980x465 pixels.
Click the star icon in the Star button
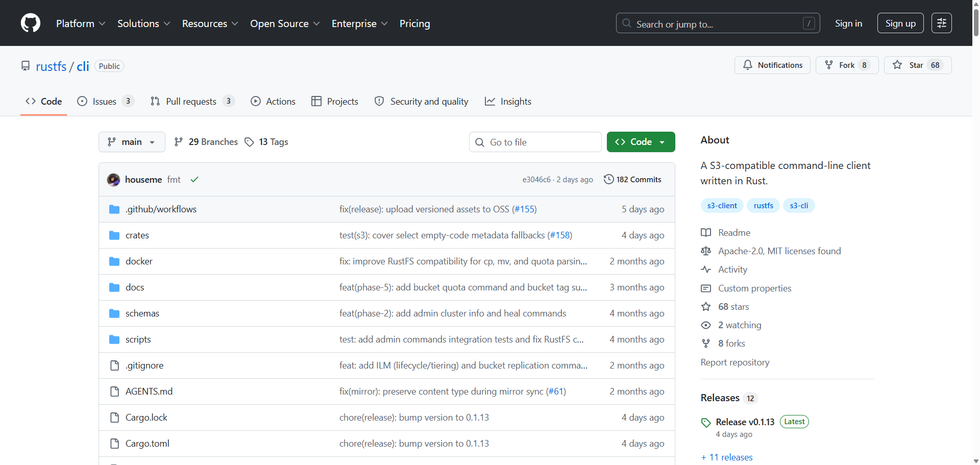(x=897, y=65)
